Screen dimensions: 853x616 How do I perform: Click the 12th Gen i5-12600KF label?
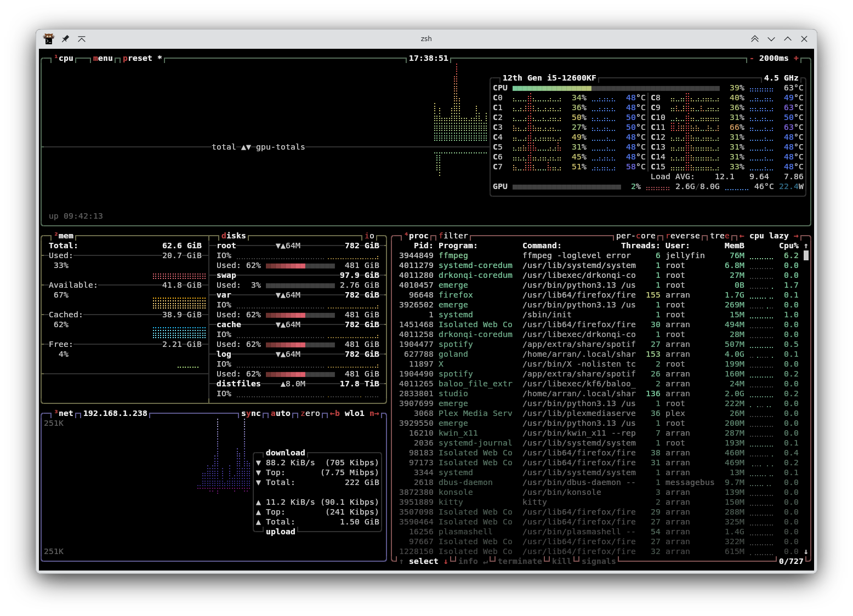click(x=549, y=78)
